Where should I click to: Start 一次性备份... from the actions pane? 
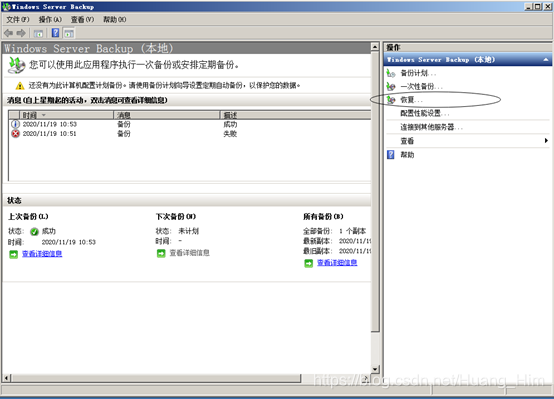[x=421, y=86]
